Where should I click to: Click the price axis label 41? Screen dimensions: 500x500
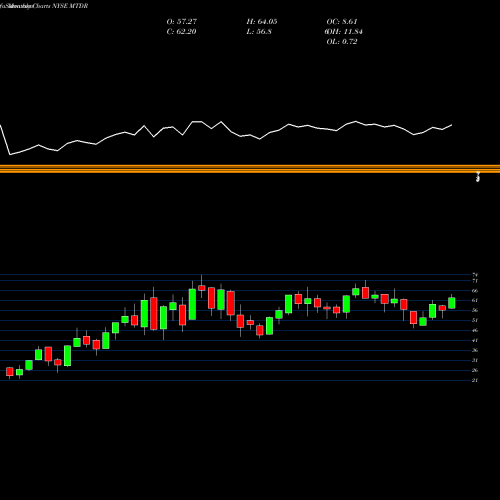pos(475,340)
